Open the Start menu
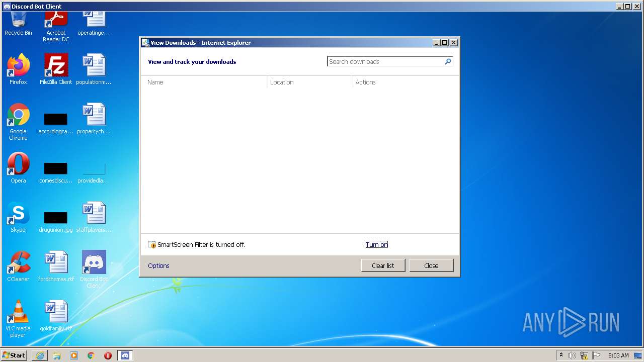Screen dimensions: 644x362 point(14,355)
